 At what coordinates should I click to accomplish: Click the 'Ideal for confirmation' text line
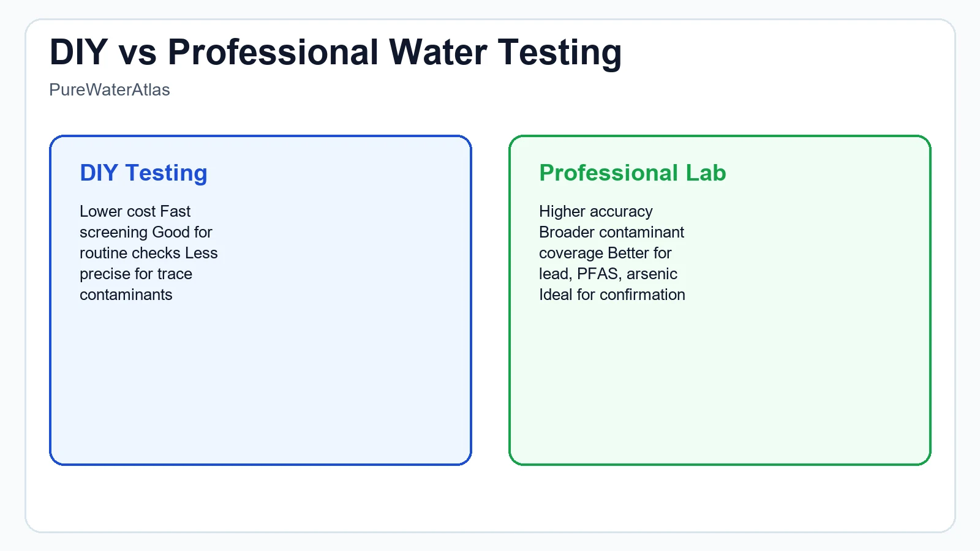612,295
